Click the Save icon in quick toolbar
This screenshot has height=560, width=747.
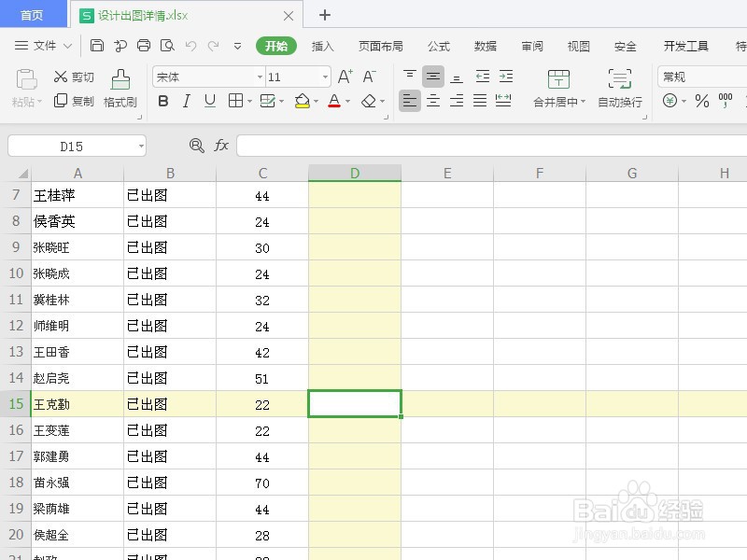97,45
